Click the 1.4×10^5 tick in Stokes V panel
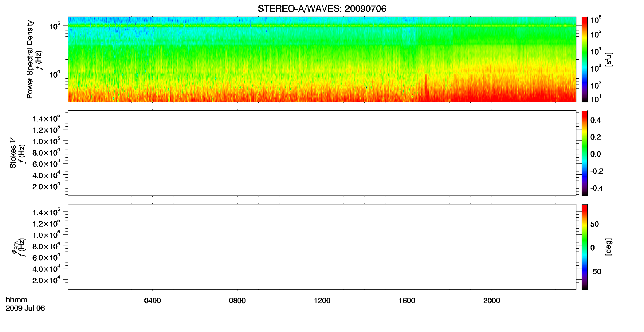This screenshot has height=332, width=644. 46,118
